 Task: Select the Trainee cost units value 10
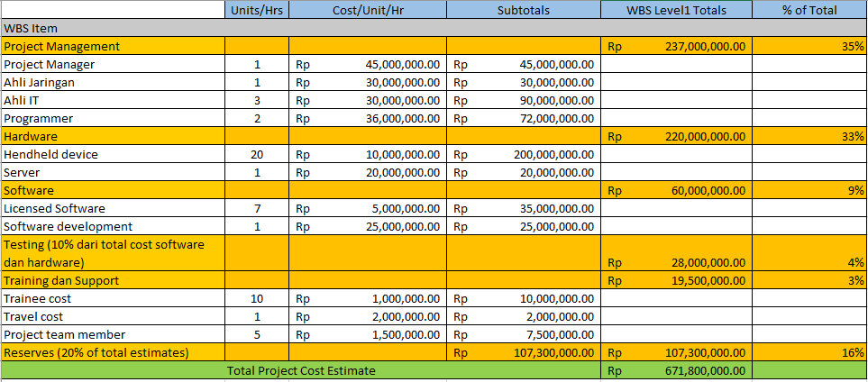tap(257, 298)
